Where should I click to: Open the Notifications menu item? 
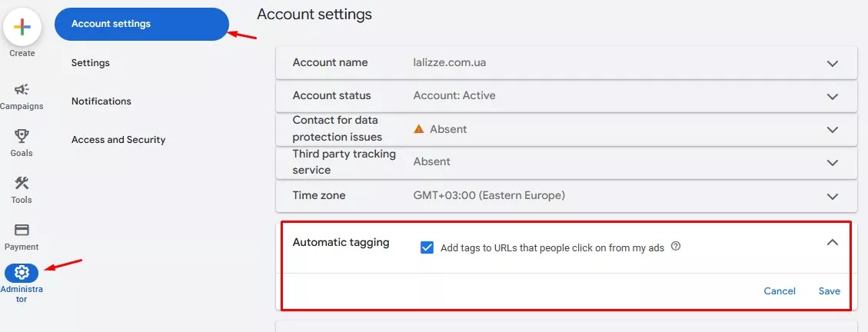pos(101,101)
